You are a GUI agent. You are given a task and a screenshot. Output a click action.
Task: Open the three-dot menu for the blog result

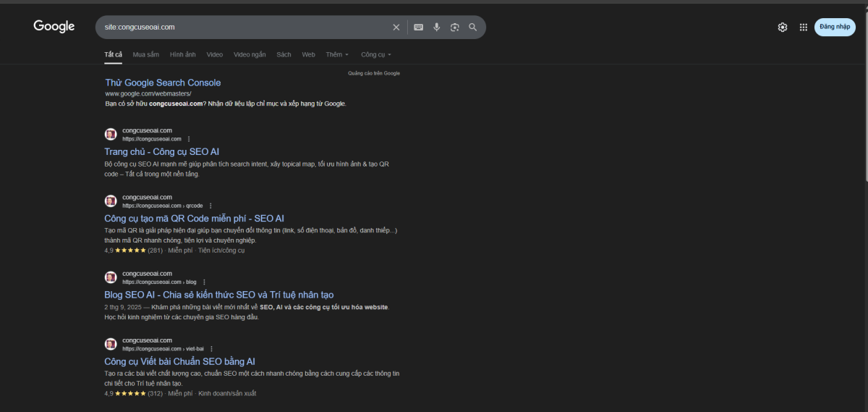click(204, 282)
